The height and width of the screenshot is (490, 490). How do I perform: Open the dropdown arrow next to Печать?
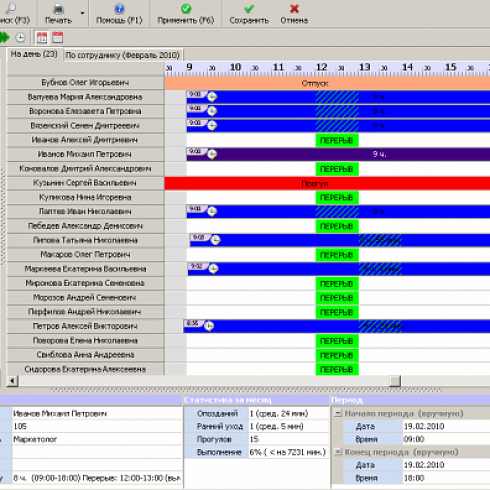82,14
